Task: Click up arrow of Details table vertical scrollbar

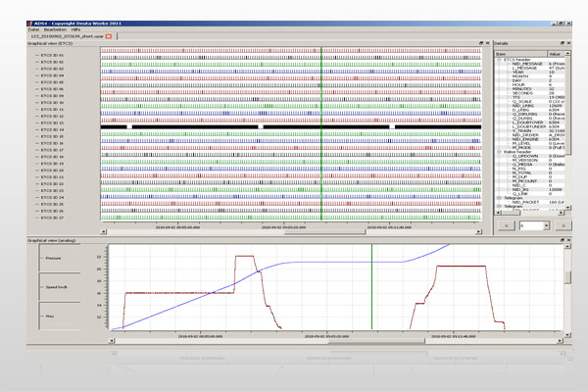Action: [567, 54]
